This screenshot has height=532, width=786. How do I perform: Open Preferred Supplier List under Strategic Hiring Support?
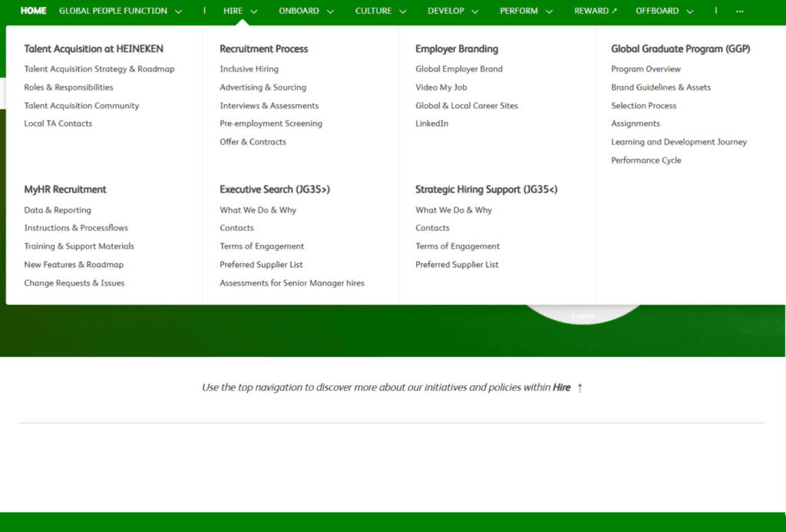click(x=457, y=265)
